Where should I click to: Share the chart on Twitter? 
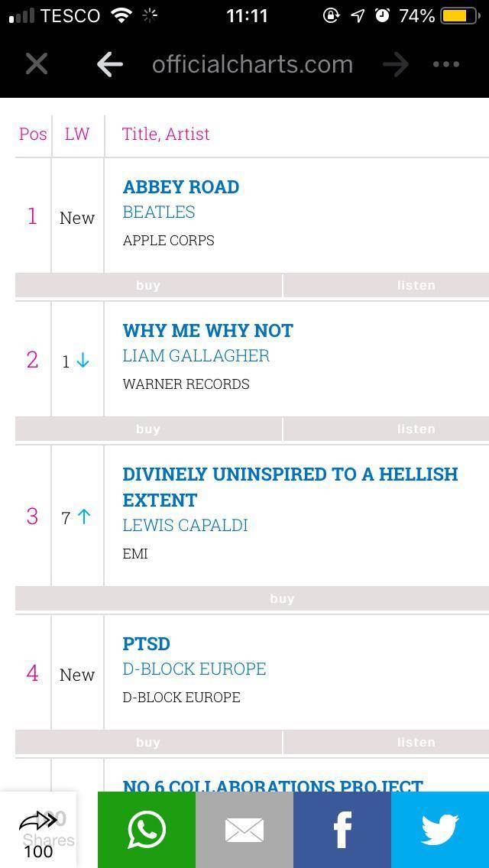[x=439, y=829]
